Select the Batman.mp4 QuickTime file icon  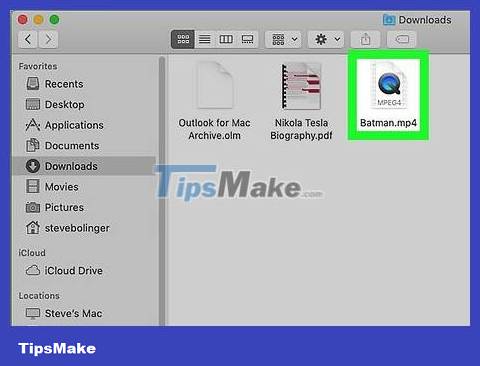389,85
